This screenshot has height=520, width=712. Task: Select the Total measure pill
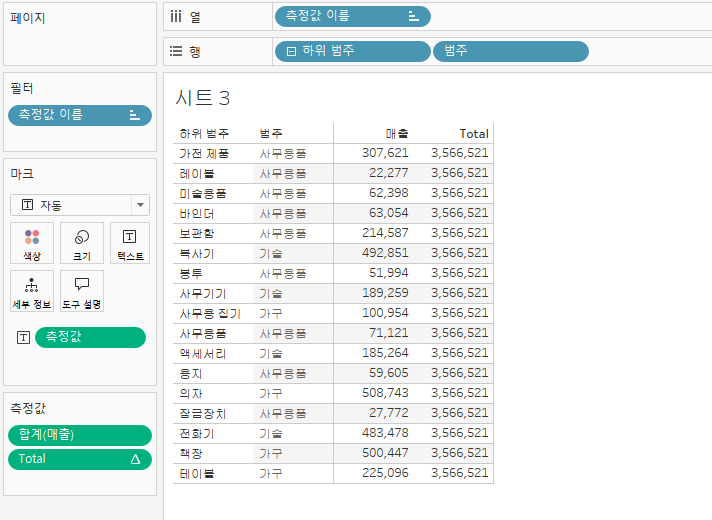tap(80, 459)
